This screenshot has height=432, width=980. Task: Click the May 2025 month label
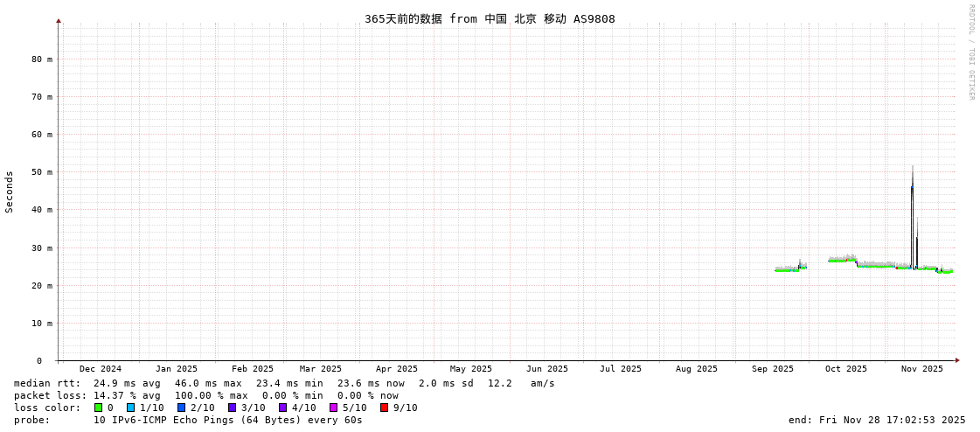click(471, 369)
